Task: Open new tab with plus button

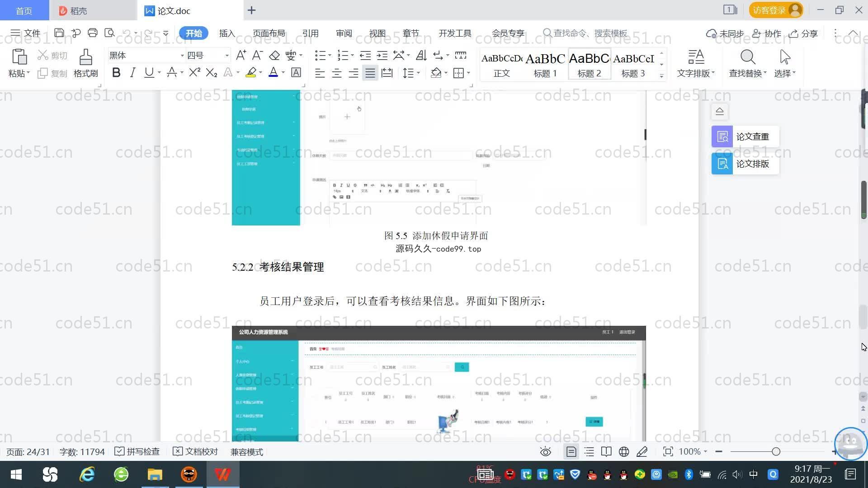Action: click(252, 10)
